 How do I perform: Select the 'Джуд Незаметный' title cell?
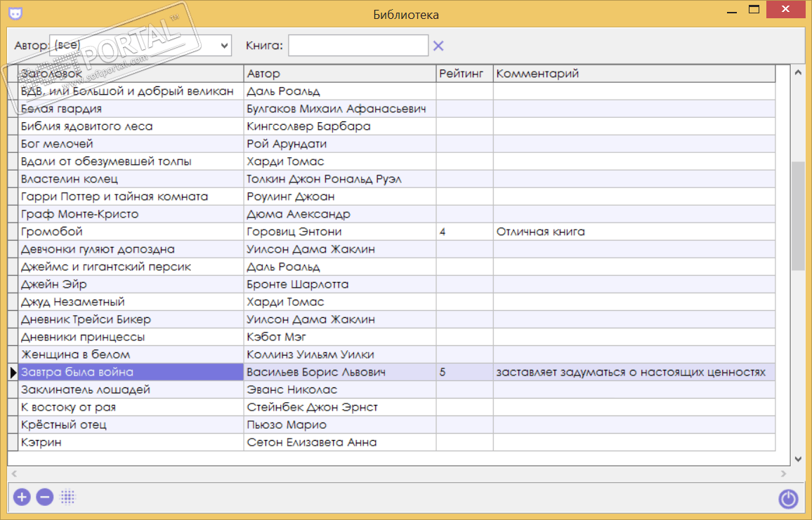131,302
